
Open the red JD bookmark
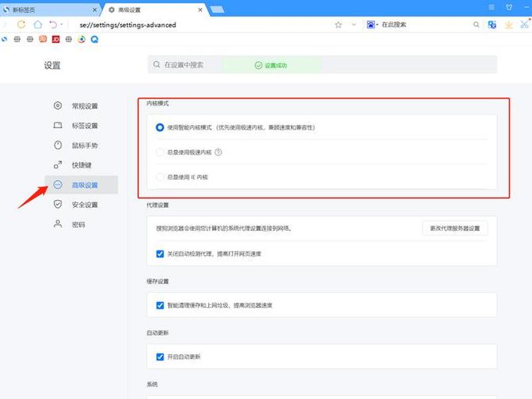tap(56, 39)
